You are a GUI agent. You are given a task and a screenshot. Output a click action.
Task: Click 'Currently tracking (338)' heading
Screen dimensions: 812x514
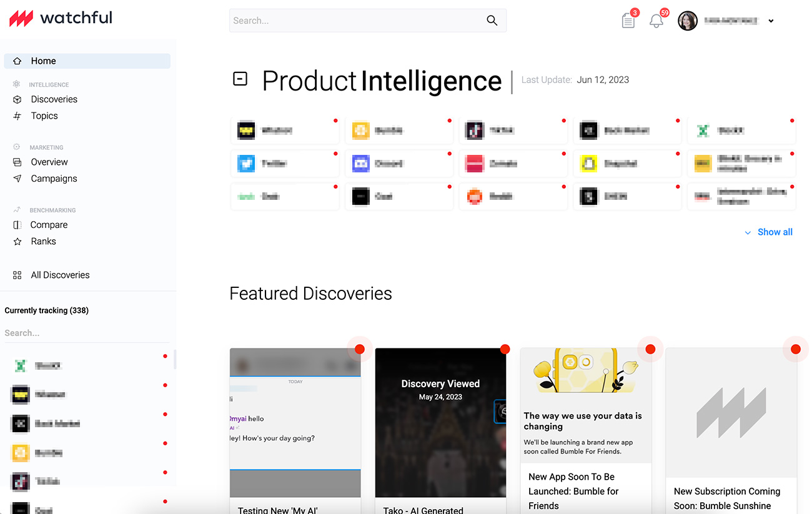pos(46,310)
